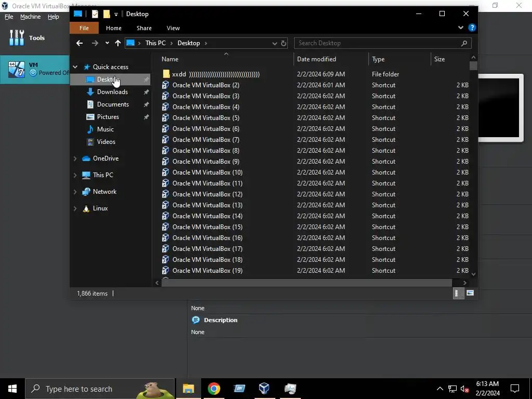Click the file name Oracle VM VirtualBox (10)

(207, 172)
